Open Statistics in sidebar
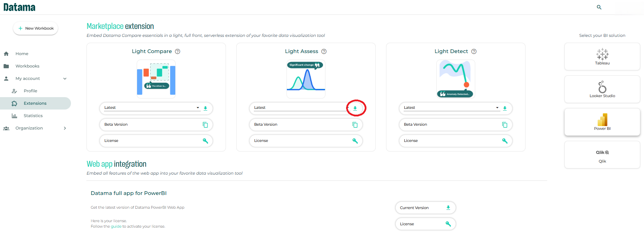Image resolution: width=644 pixels, height=238 pixels. 33,116
